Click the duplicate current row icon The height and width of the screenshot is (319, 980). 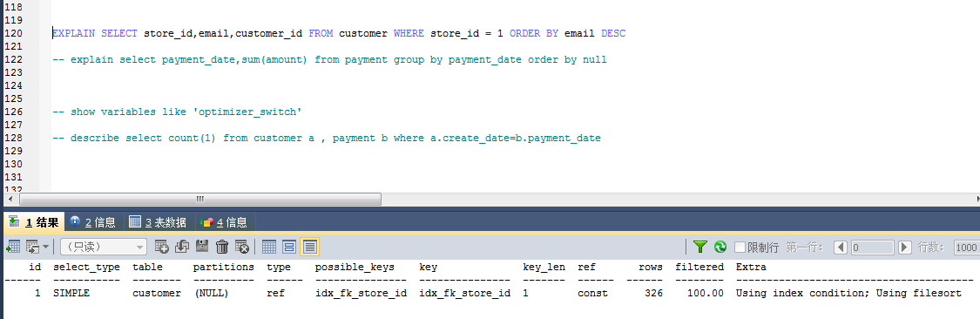[182, 247]
